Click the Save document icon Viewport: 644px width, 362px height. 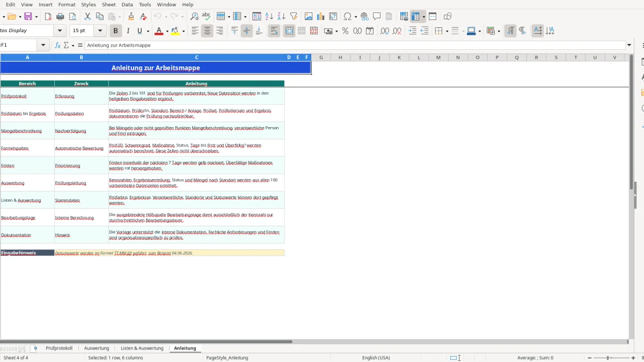click(28, 17)
